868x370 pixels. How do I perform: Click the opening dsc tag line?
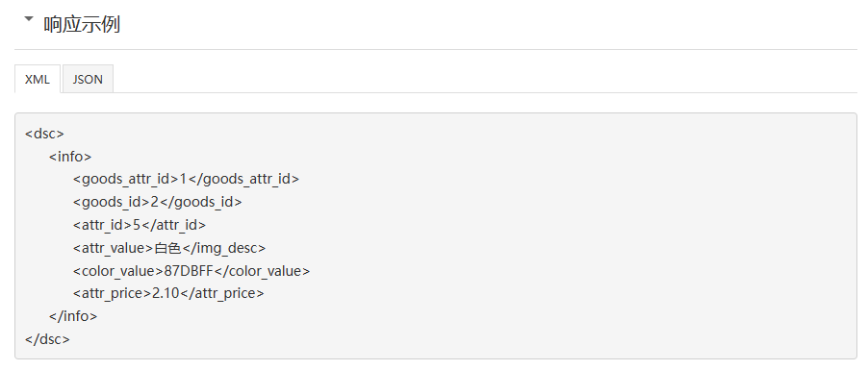tap(45, 134)
